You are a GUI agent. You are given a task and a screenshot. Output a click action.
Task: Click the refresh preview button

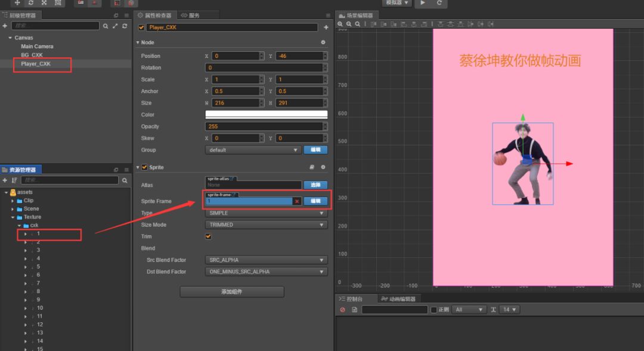[439, 2]
